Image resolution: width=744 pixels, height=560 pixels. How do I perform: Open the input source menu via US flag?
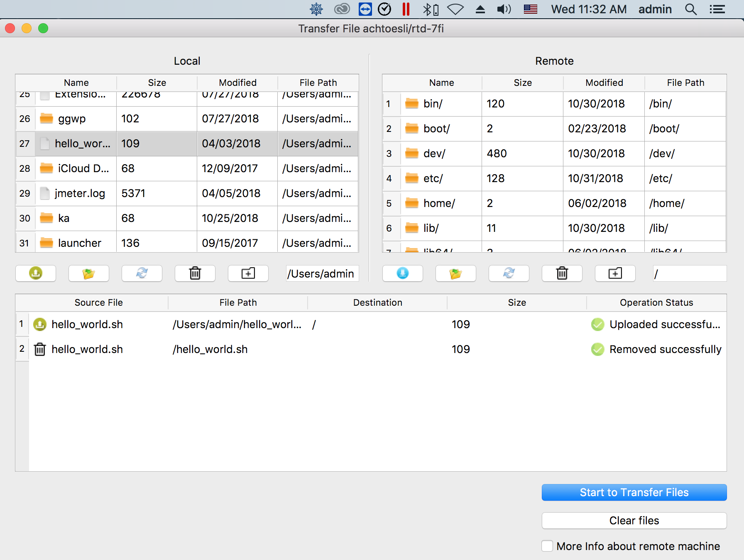click(530, 9)
